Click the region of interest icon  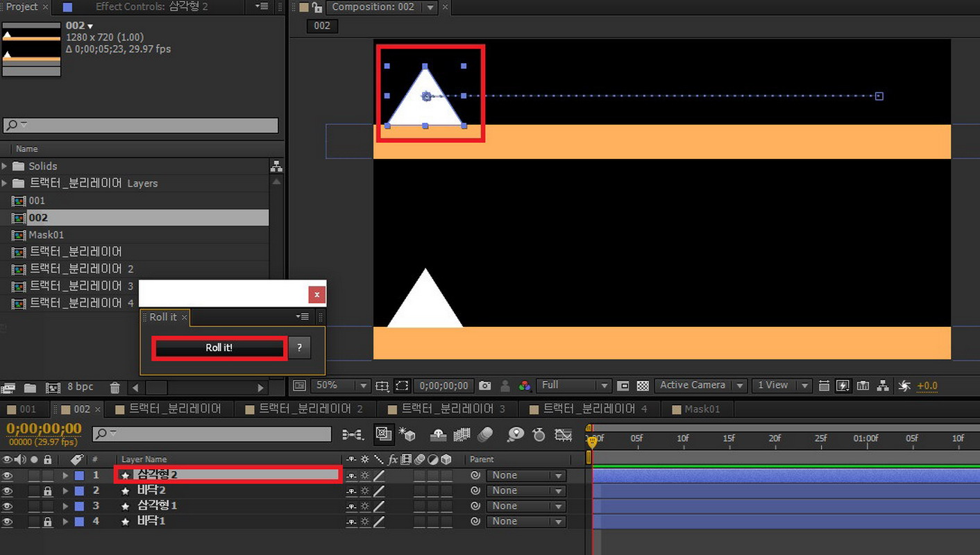(x=402, y=386)
